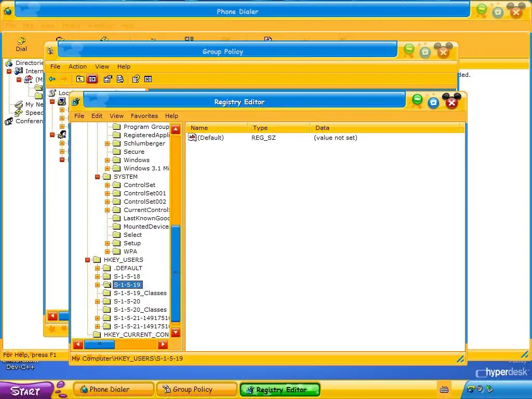Screen dimensions: 532x399
Task: Click the Directories icon in Phone Dialer tree
Action: [9, 63]
